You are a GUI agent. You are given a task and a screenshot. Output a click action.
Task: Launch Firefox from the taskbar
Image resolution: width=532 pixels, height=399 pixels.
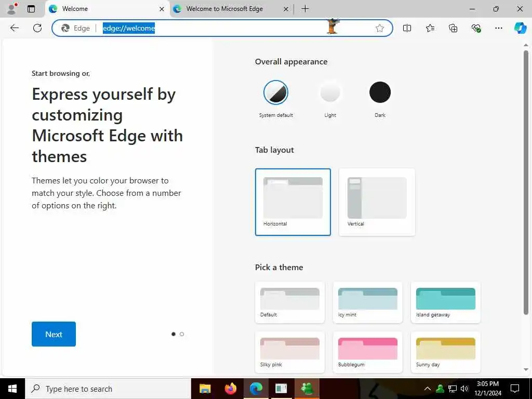click(x=231, y=389)
